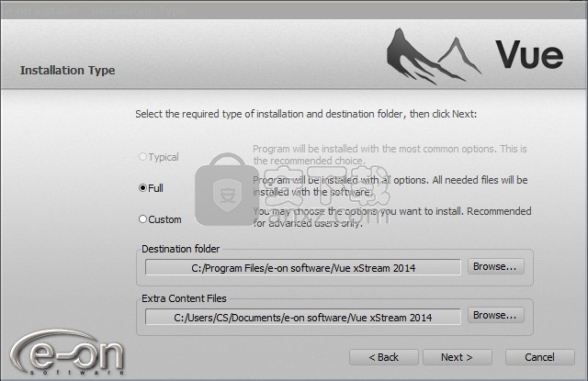Click the e-on software logo
The width and height of the screenshot is (588, 381).
point(67,353)
